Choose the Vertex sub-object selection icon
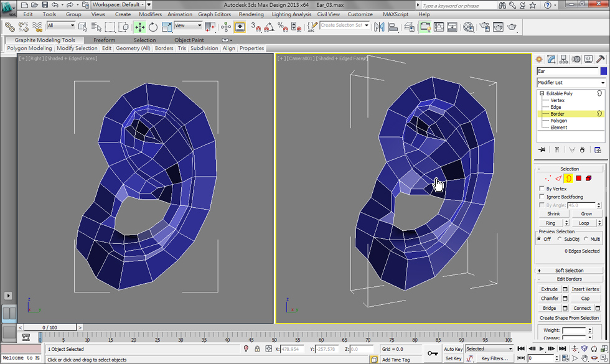 (548, 179)
